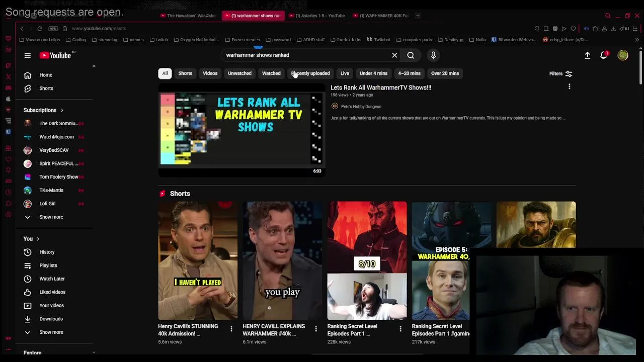Expand the You heading chevron

(x=38, y=239)
